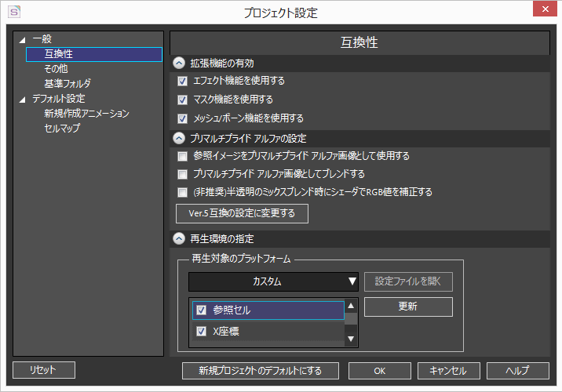Image resolution: width=562 pixels, height=392 pixels.
Task: Uncheck the X座標 list item
Action: coord(202,332)
